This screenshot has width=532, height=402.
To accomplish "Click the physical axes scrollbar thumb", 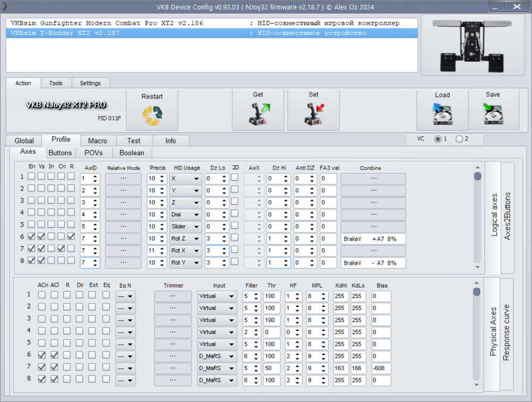I will pyautogui.click(x=477, y=292).
